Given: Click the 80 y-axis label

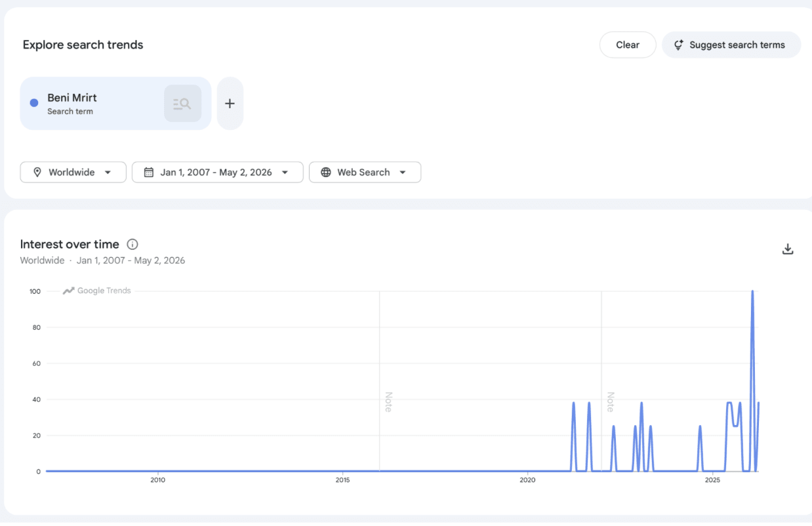Looking at the screenshot, I should click(x=37, y=327).
